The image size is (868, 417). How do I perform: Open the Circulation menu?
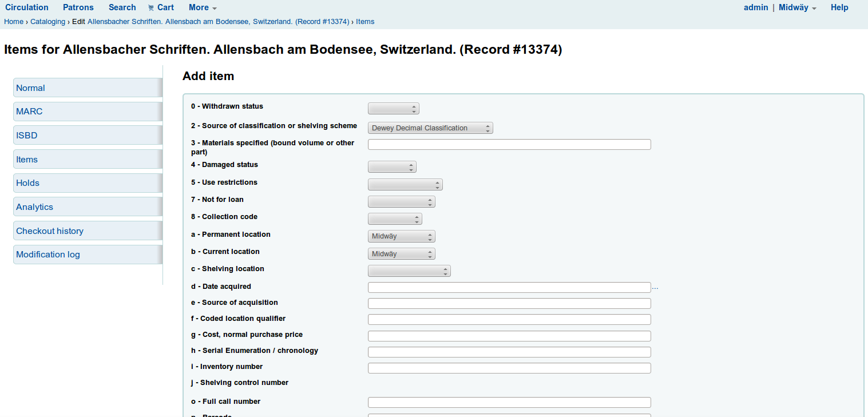27,7
